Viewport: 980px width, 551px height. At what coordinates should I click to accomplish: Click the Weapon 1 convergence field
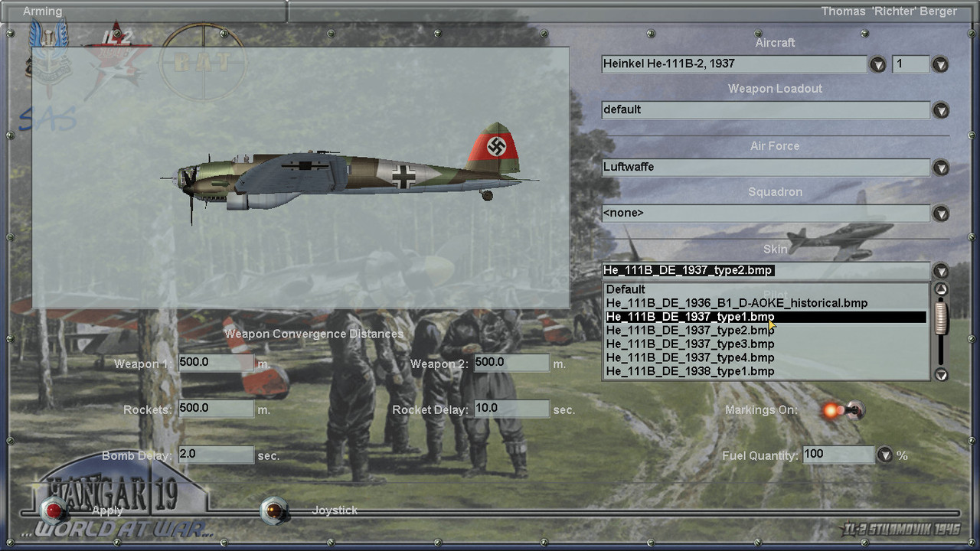tap(216, 363)
